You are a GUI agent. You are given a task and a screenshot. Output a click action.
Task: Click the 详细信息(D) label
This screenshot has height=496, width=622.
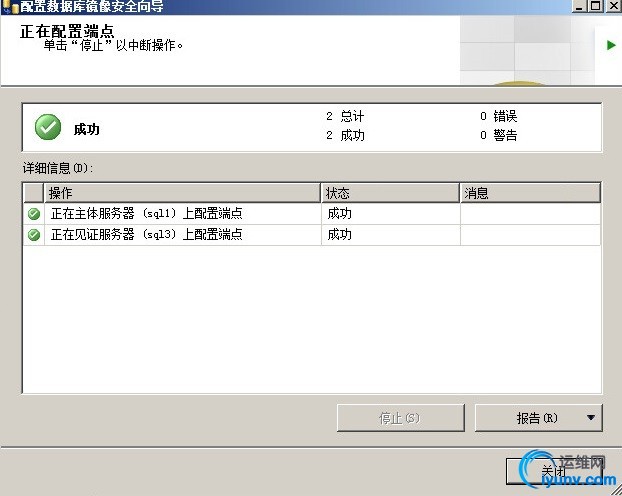[58, 168]
